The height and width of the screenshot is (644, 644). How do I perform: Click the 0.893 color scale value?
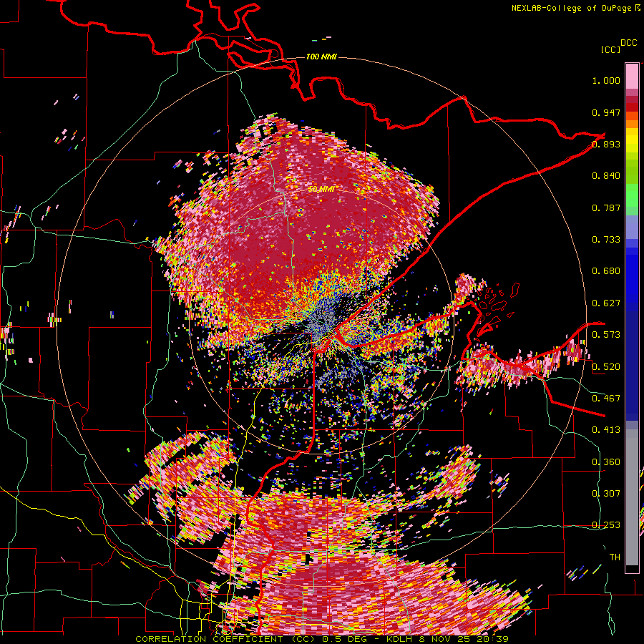[606, 144]
